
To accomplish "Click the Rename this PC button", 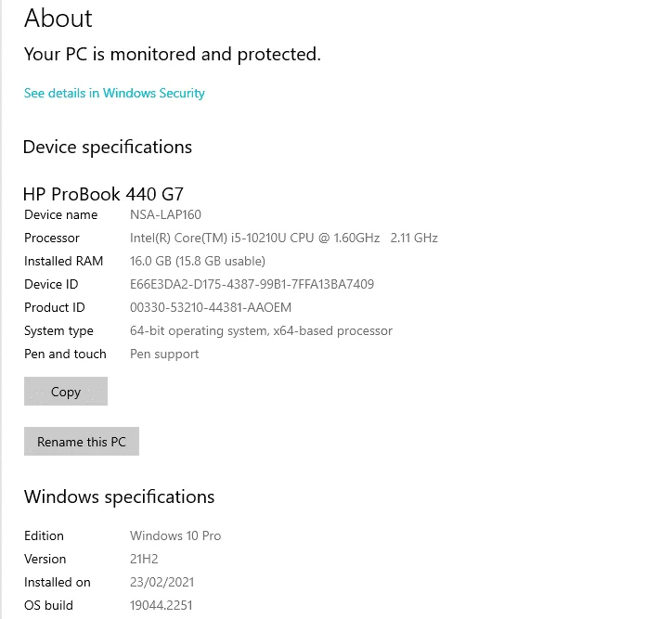I will (82, 441).
